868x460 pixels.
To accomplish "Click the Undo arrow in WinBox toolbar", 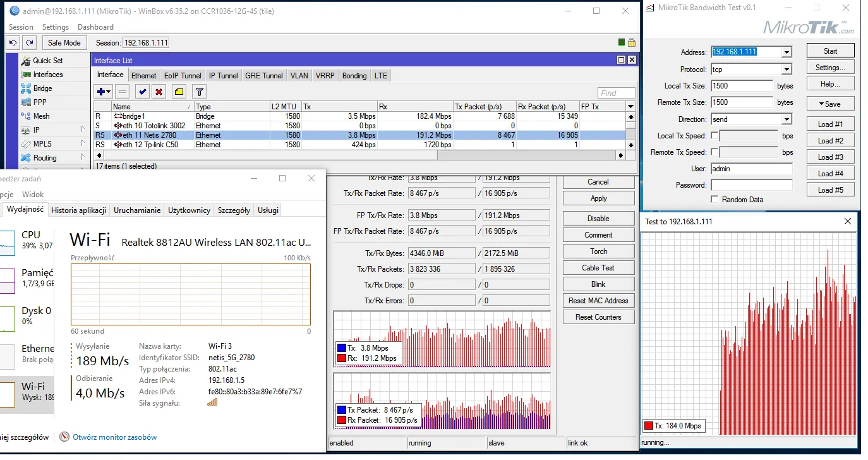I will click(13, 42).
